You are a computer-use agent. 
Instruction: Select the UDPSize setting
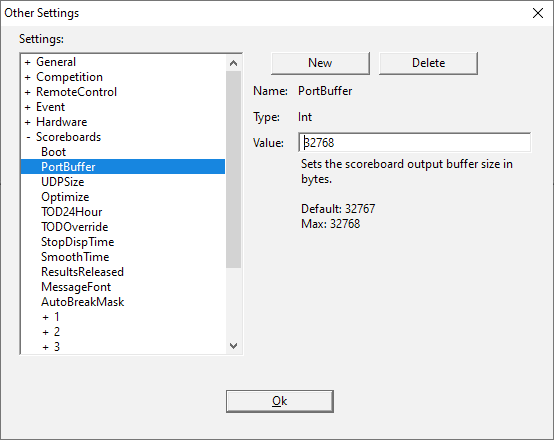(x=63, y=182)
